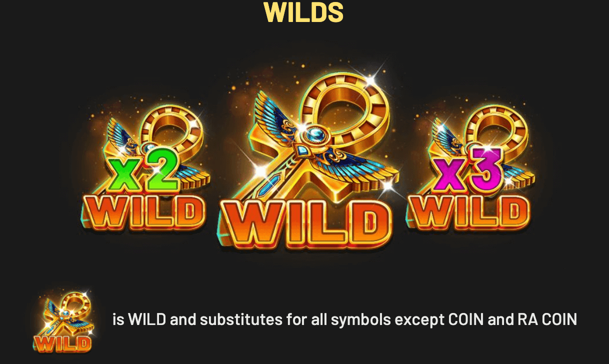Click the golden loop above the x2 multiplier
Screen dimensions: 609x364
172,130
